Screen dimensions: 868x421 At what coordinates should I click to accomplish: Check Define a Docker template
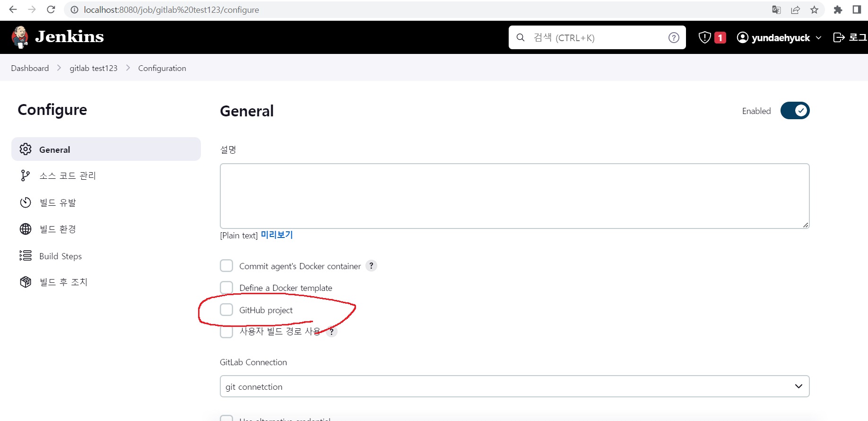[226, 288]
